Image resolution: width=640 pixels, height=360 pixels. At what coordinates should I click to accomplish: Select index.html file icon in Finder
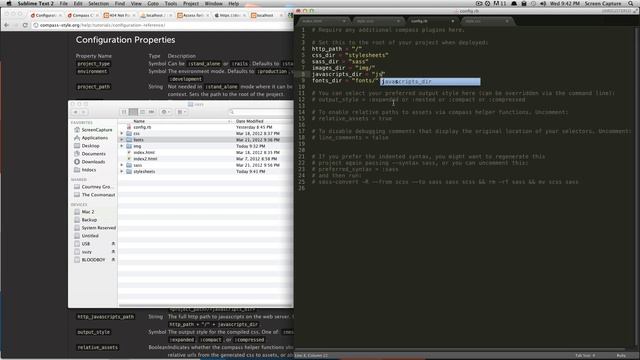point(129,152)
